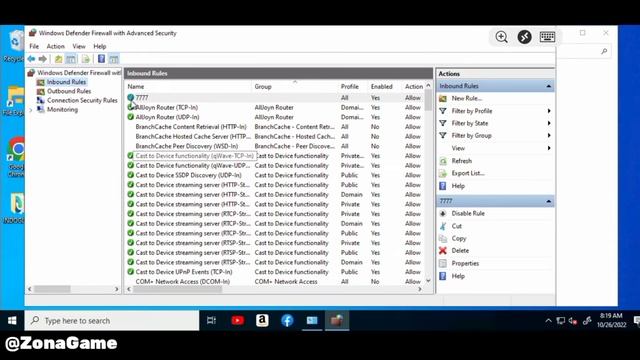Open the Help menu
Image resolution: width=640 pixels, height=360 pixels.
coord(100,47)
